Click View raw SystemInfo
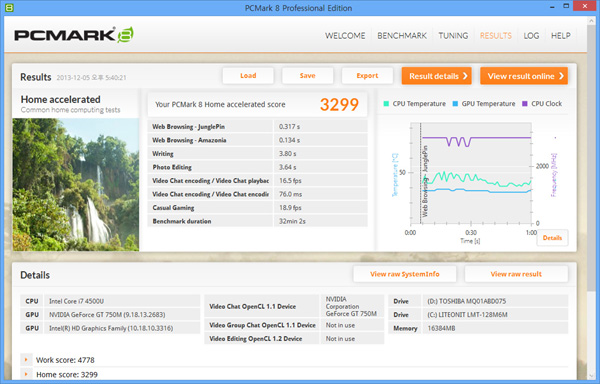 (x=404, y=274)
